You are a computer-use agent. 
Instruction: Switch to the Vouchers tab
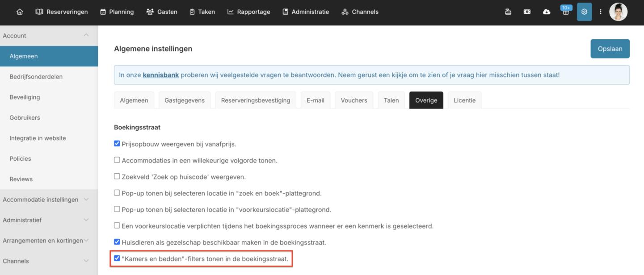click(x=354, y=100)
